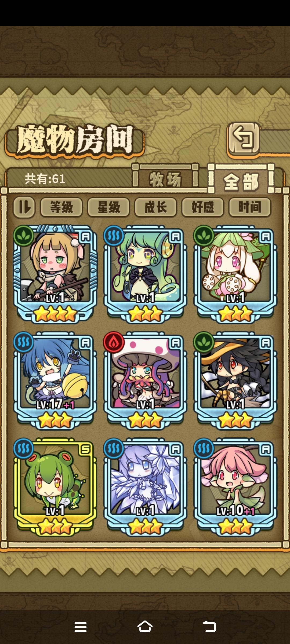Switch to the 牧场 ranch tab
The height and width of the screenshot is (644, 290).
point(165,179)
